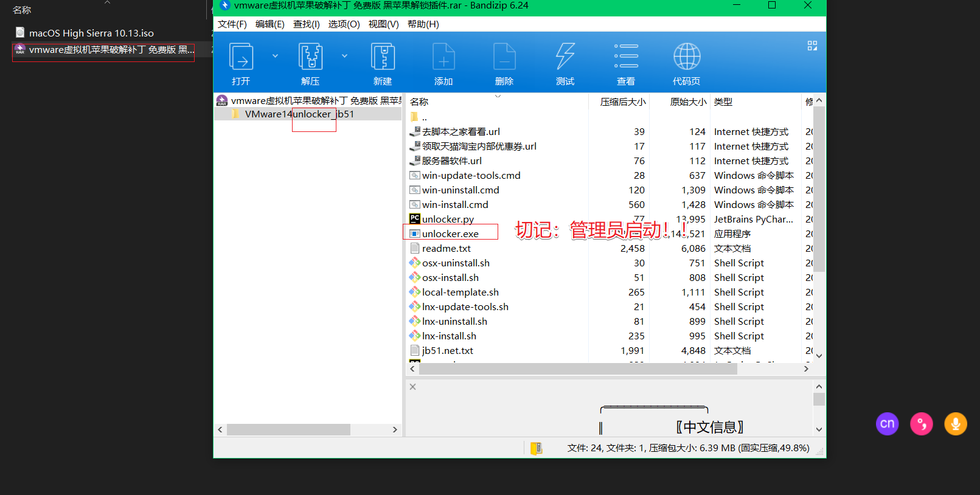Click the archive icon in status bar

(x=536, y=448)
